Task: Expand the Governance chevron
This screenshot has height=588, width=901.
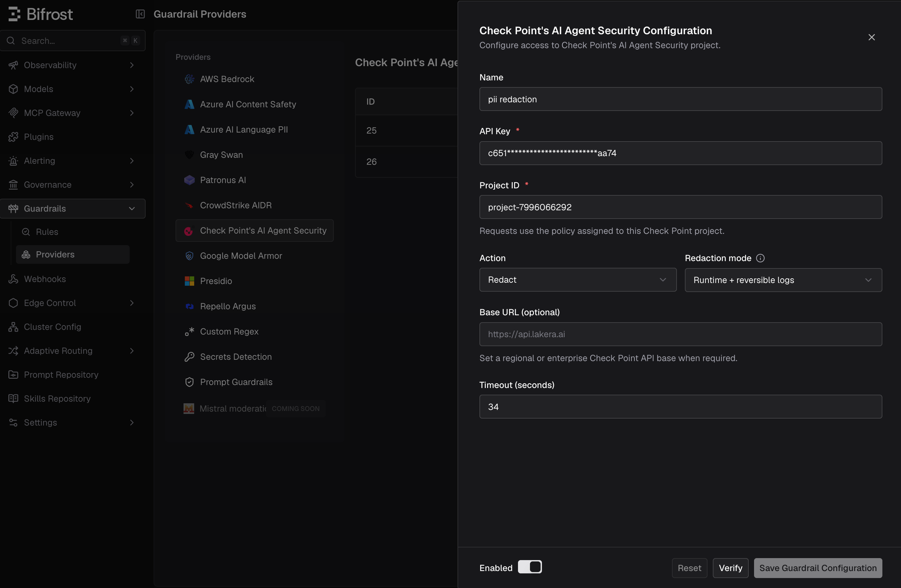Action: click(x=132, y=185)
